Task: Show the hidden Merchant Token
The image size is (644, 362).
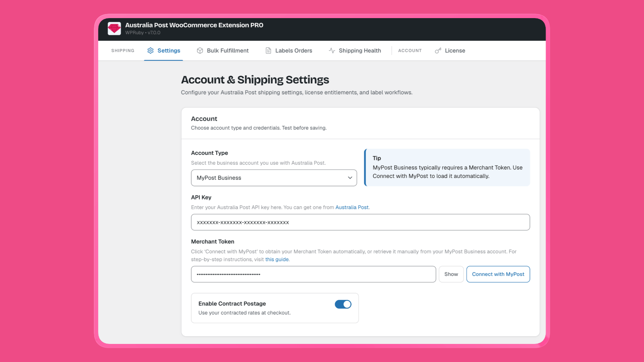Action: (x=451, y=274)
